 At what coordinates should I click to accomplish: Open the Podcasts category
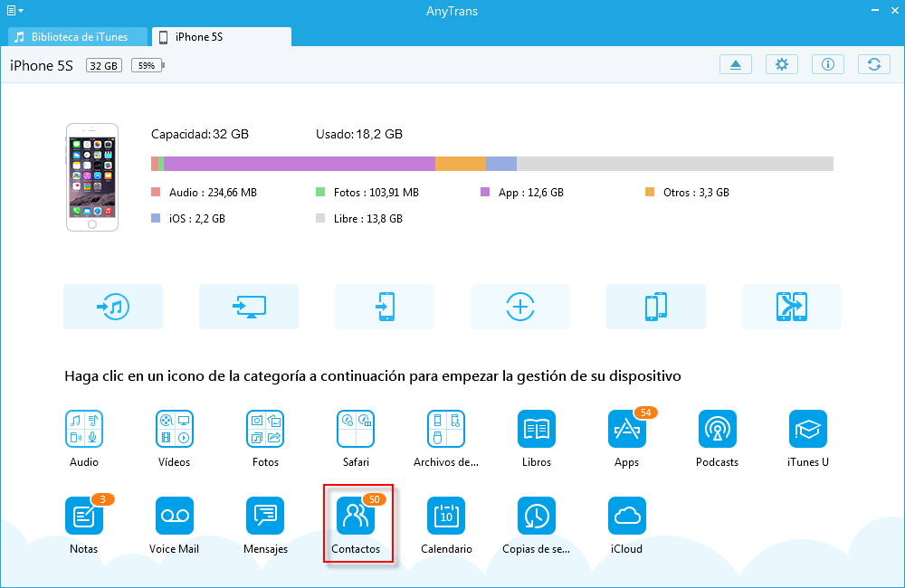718,429
